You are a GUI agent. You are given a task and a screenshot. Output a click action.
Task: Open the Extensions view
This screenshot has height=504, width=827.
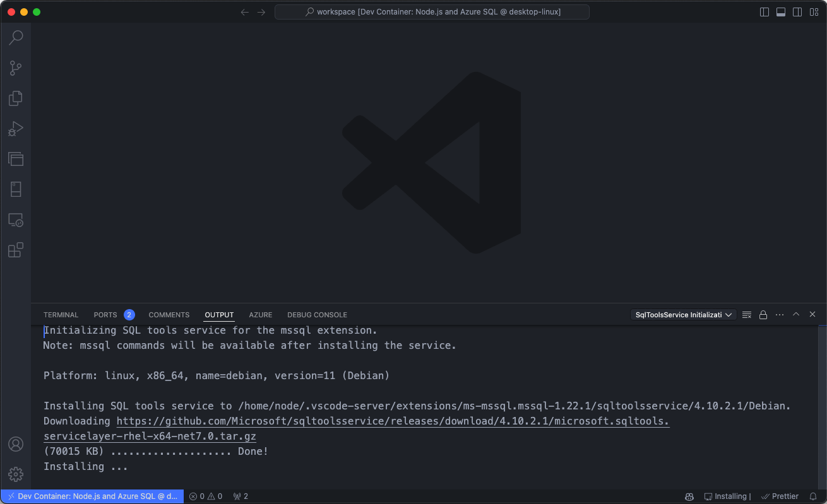[15, 250]
